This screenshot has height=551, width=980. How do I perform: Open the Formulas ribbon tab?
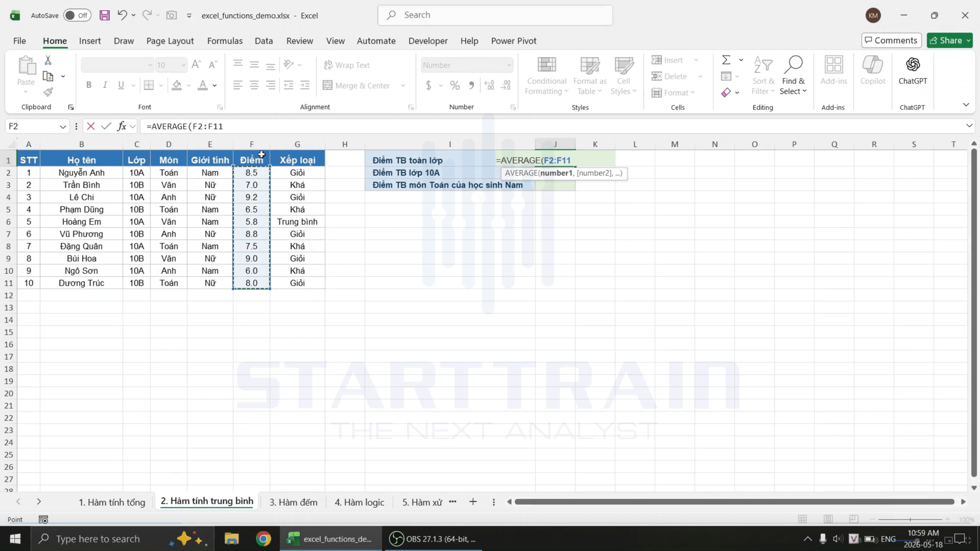click(225, 41)
